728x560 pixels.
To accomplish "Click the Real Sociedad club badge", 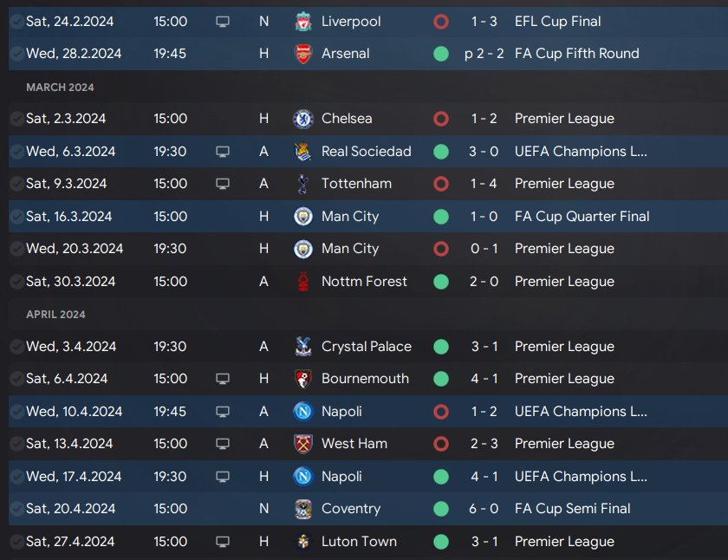I will (303, 152).
